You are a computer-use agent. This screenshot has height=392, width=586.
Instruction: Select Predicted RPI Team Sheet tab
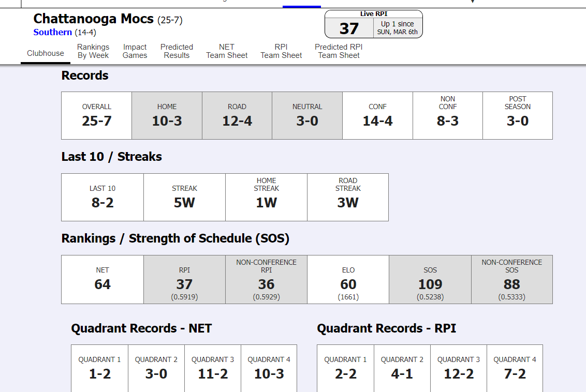pos(339,51)
